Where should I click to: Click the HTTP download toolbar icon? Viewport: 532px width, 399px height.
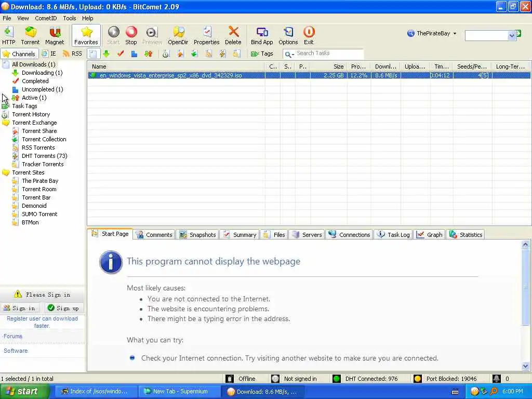8,35
